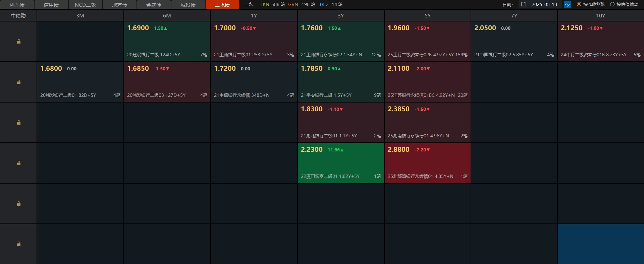This screenshot has height=264, width=644.
Task: Open 25湖南银行永续债01 4.96Y+N cell
Action: pos(428,123)
